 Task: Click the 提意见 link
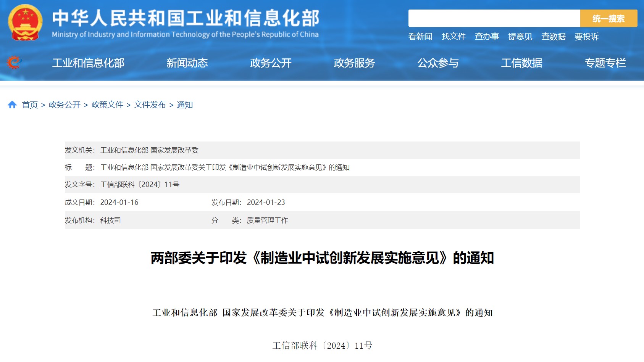[520, 36]
